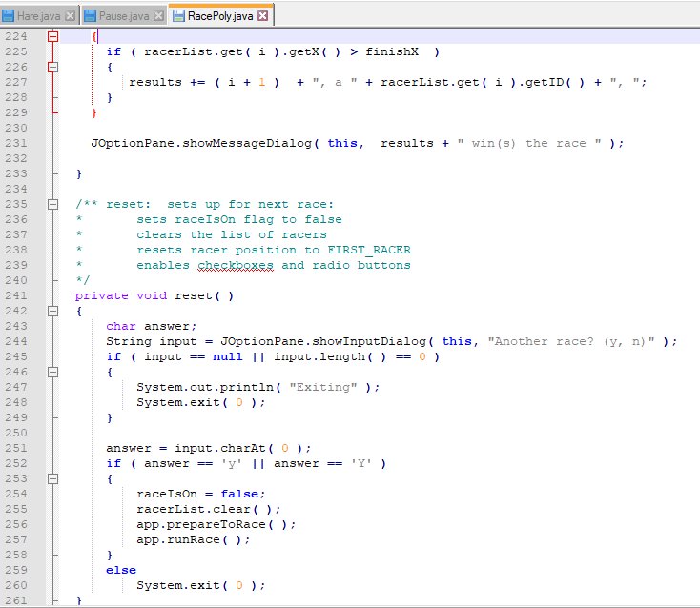
Task: Click the "Exiting" string on line 247
Action: pyautogui.click(x=323, y=387)
